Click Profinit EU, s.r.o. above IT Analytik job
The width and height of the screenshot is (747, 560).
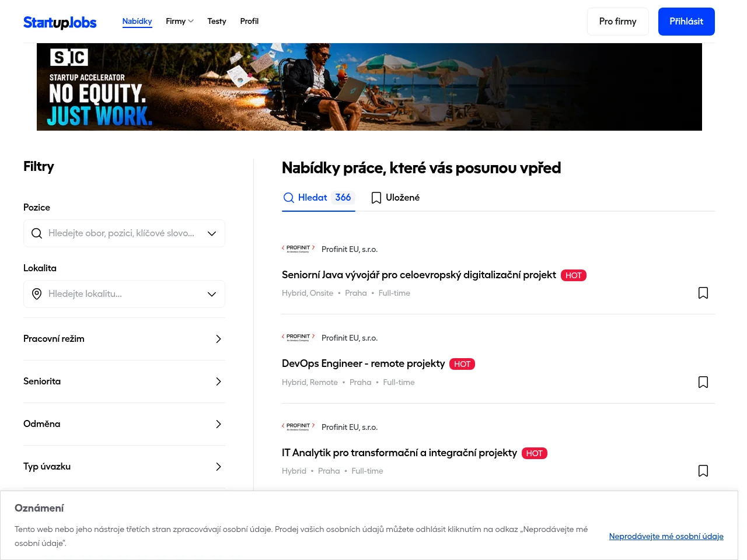coord(350,427)
